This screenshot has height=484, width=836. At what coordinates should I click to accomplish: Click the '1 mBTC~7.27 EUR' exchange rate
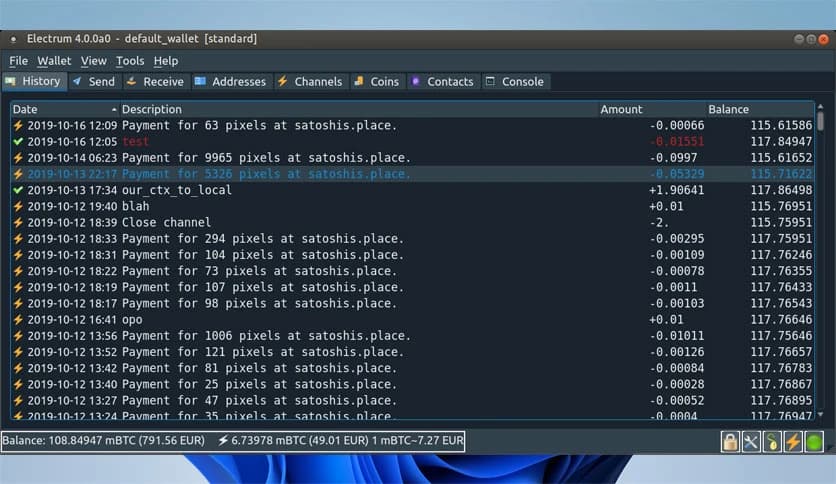click(x=417, y=441)
